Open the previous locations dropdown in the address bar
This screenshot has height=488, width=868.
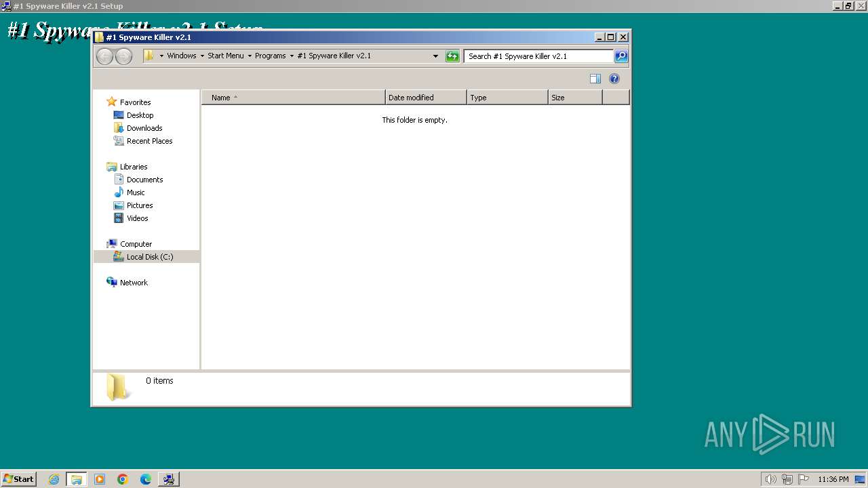click(x=435, y=56)
